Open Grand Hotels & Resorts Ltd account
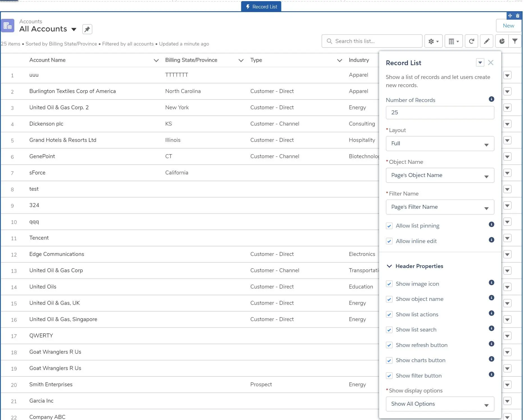 pyautogui.click(x=63, y=140)
